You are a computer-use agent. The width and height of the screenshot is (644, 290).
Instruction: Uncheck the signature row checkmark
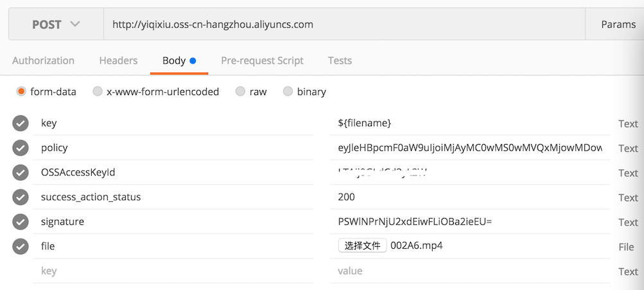[21, 222]
